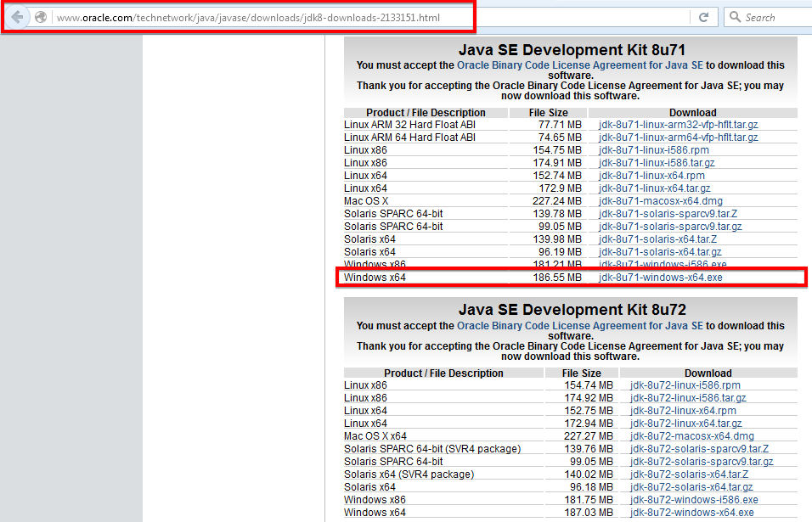Download jdk-8u71-solaris-sparcv9.tar.Z
This screenshot has height=522, width=812.
[x=668, y=214]
